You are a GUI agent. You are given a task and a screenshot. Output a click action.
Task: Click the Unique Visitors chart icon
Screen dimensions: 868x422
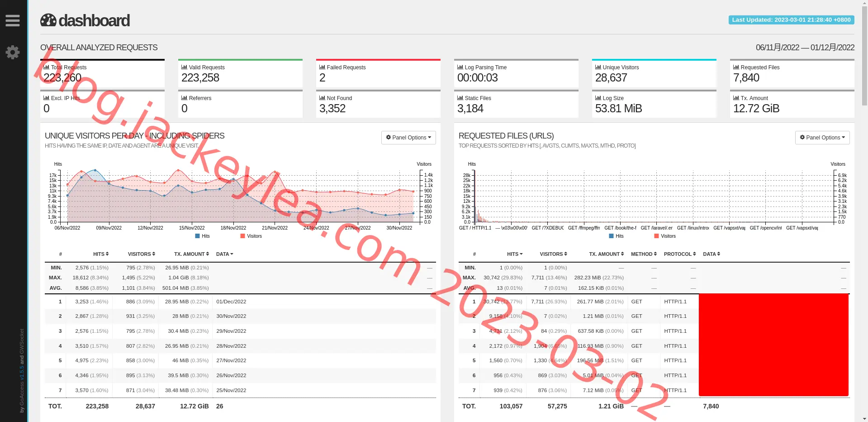point(598,67)
